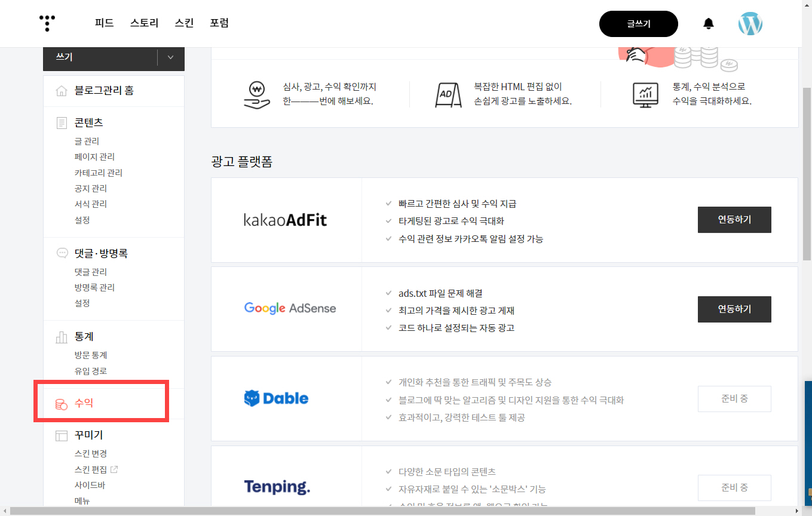Click 준비 중 button for Dable
This screenshot has width=812, height=516.
pyautogui.click(x=734, y=398)
